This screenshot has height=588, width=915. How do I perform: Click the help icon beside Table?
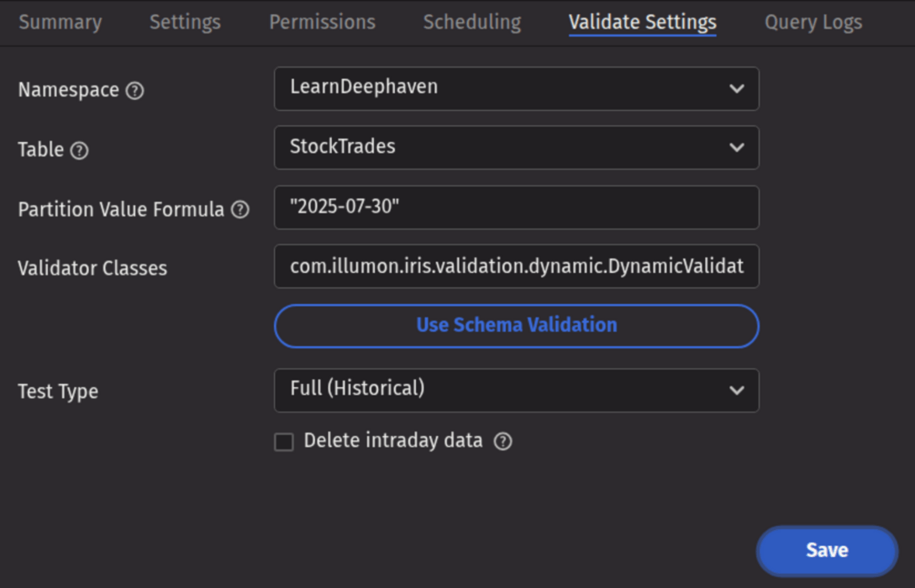pyautogui.click(x=79, y=150)
